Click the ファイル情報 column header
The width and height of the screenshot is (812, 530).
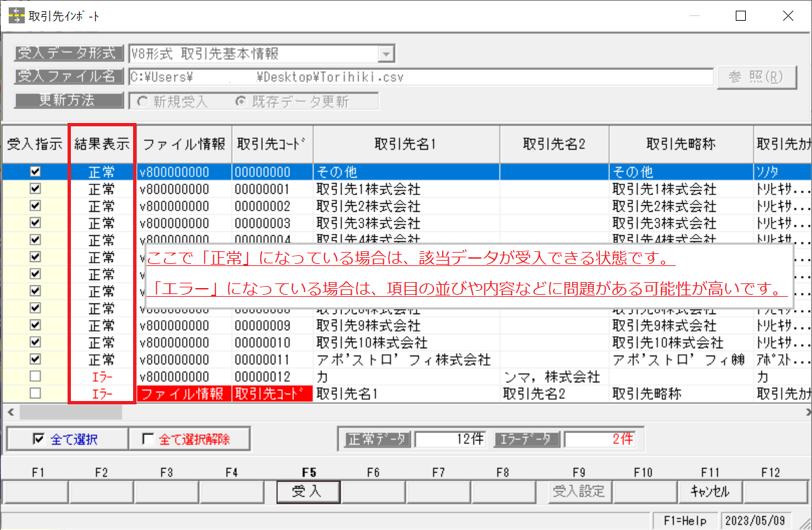coord(184,143)
